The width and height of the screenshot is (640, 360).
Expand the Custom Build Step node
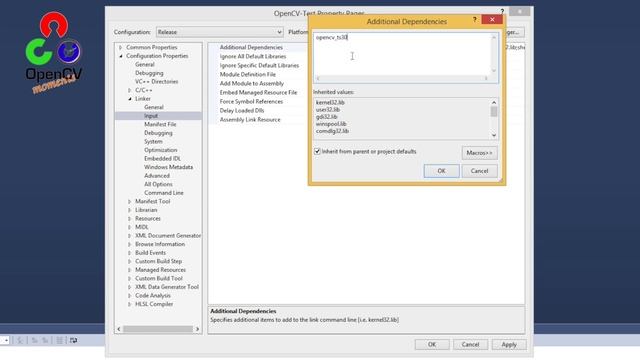click(130, 262)
